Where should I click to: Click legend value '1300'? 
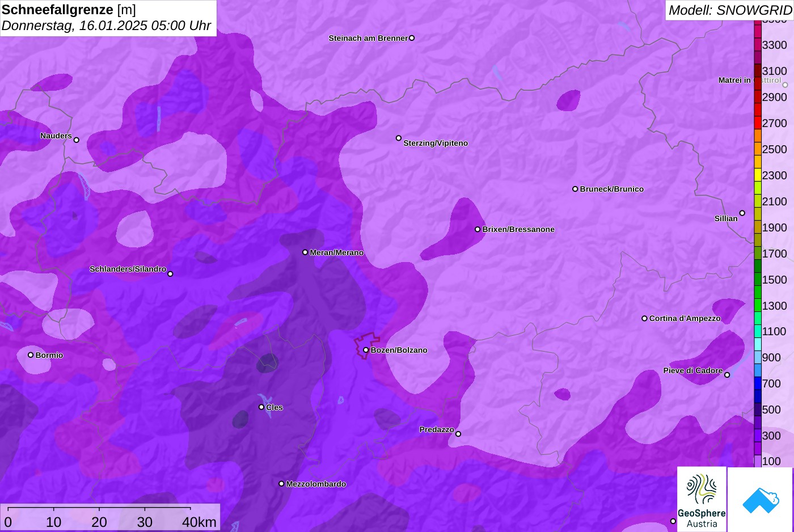tap(774, 306)
